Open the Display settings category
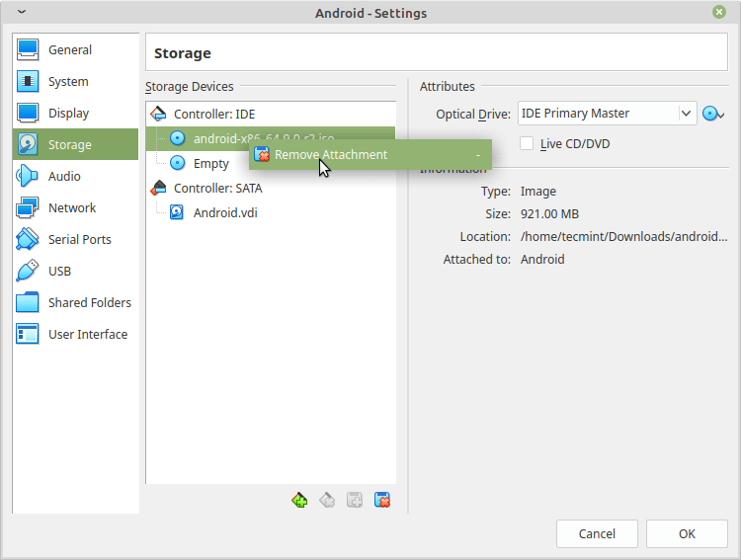 pos(68,114)
